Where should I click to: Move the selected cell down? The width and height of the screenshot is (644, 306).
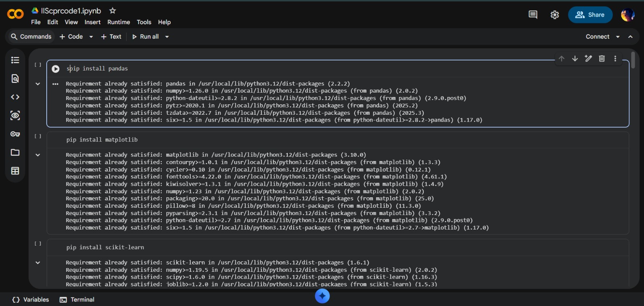[x=575, y=58]
